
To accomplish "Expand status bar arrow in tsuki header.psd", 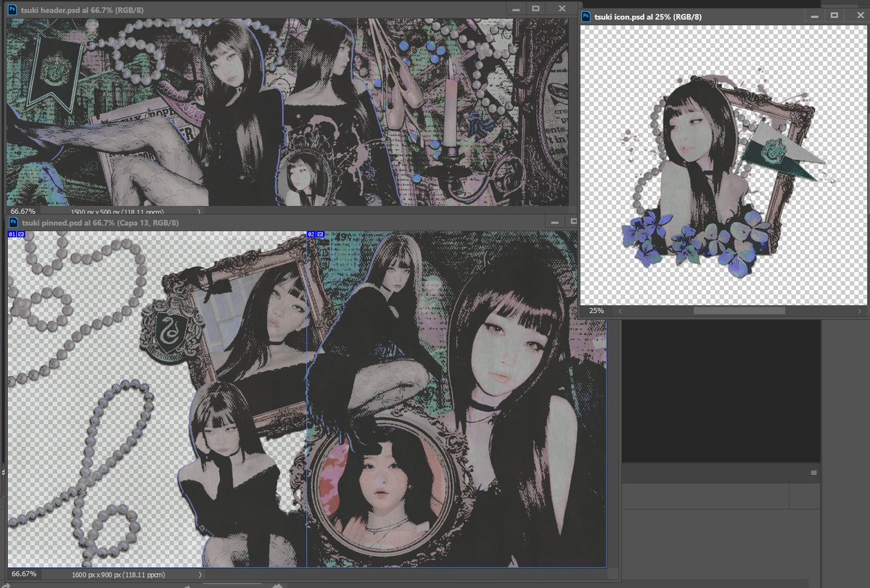I will coord(199,211).
